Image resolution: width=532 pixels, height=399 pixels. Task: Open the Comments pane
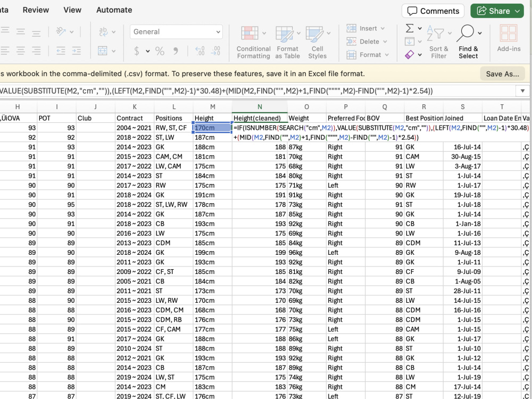click(433, 11)
